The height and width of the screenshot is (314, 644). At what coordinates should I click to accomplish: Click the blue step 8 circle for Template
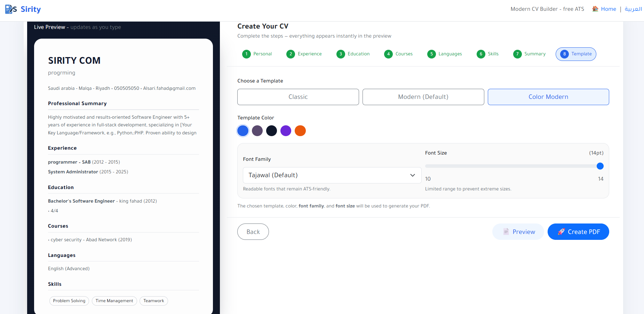click(564, 54)
